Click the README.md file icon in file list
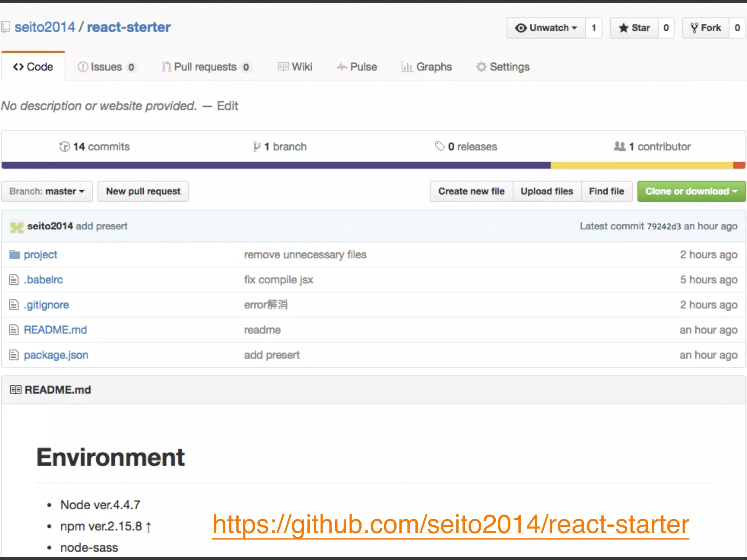Screen dimensions: 747x560 [x=14, y=330]
